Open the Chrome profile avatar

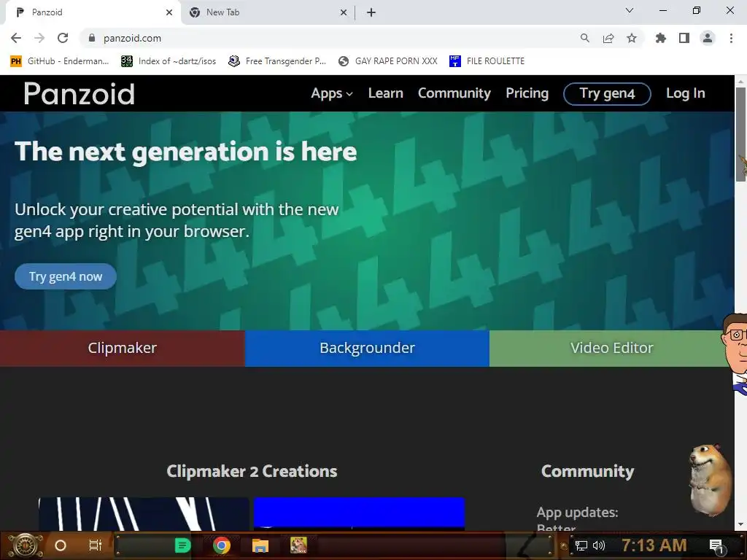coord(708,38)
